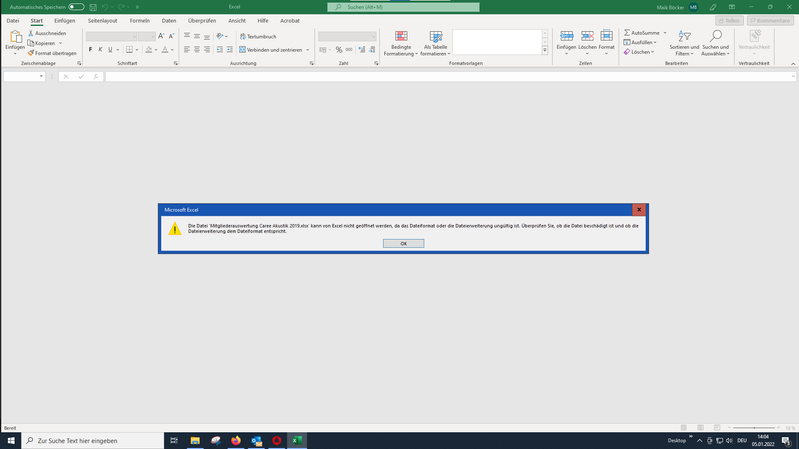Click the cell borders icon
799x449 pixels.
click(129, 50)
